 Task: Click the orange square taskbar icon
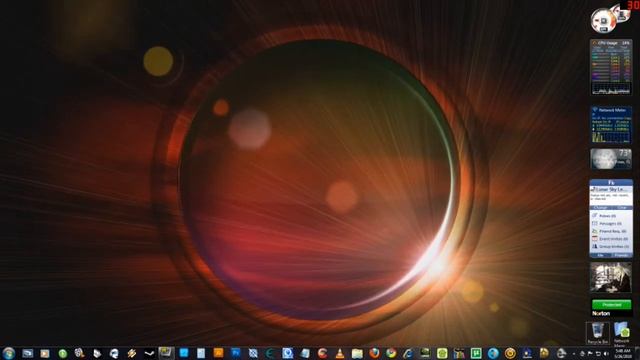(218, 353)
